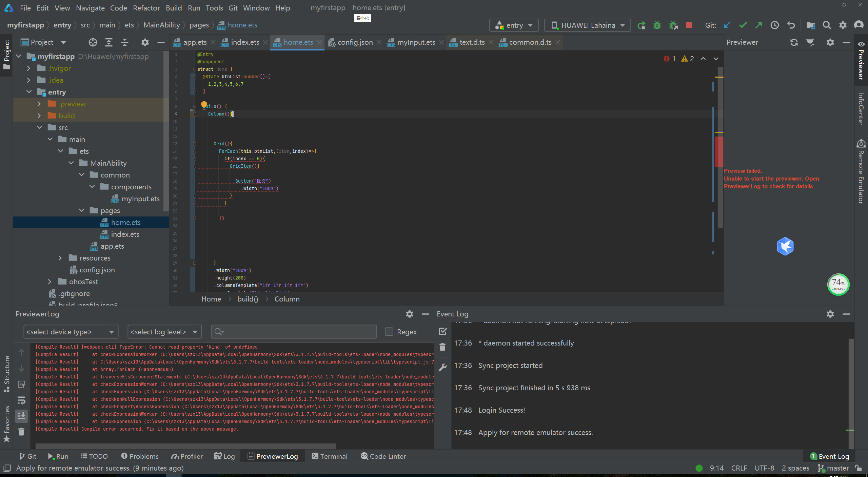
Task: Open the select device type dropdown
Action: pos(71,332)
